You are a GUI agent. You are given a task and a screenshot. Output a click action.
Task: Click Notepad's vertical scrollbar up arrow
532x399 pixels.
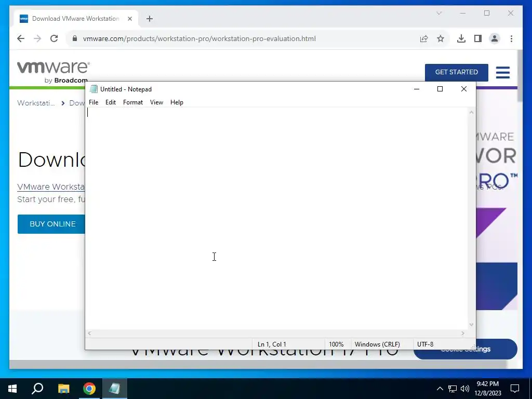(471, 112)
